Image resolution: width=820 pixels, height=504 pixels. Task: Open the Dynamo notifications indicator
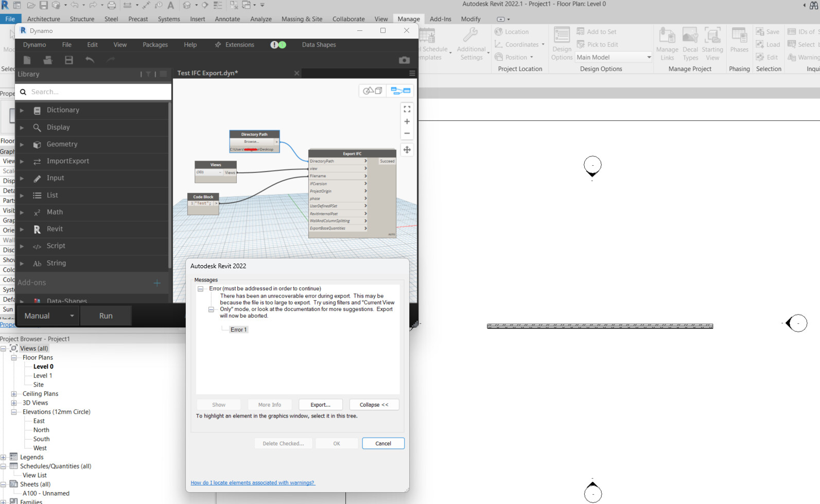pyautogui.click(x=278, y=45)
